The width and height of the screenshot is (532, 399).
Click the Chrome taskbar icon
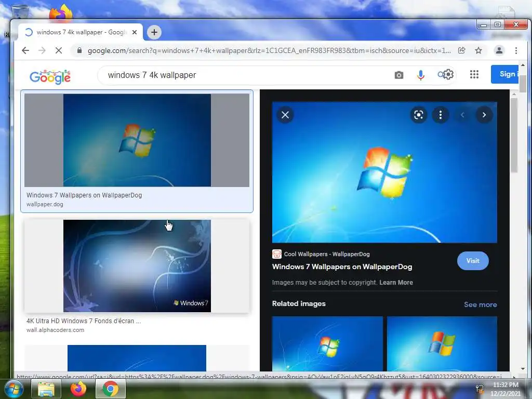click(111, 389)
